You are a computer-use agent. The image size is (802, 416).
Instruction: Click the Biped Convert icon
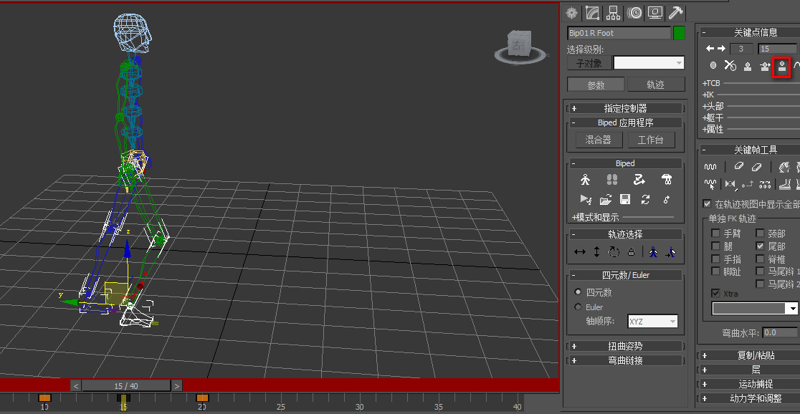645,200
